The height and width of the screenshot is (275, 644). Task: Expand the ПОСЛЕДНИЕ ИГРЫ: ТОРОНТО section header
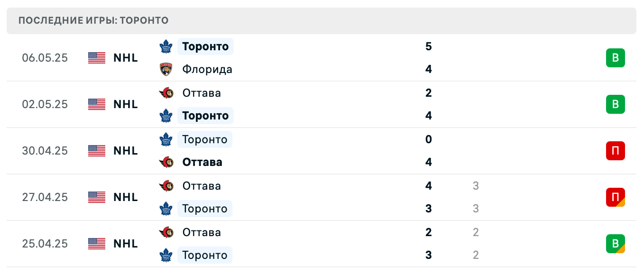[x=93, y=20]
